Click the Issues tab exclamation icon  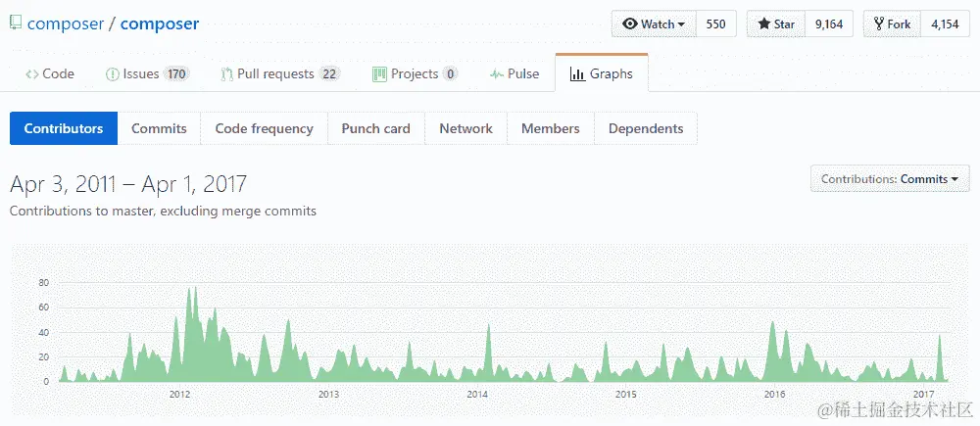113,74
